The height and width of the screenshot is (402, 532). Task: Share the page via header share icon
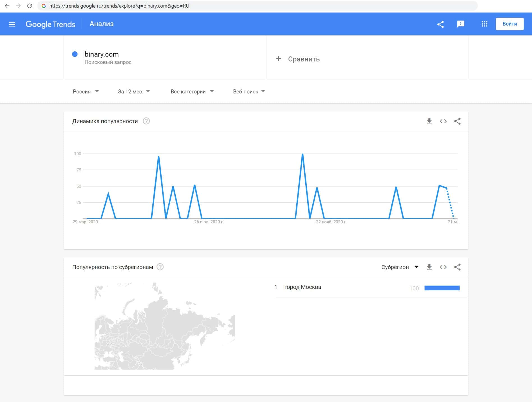pos(441,24)
